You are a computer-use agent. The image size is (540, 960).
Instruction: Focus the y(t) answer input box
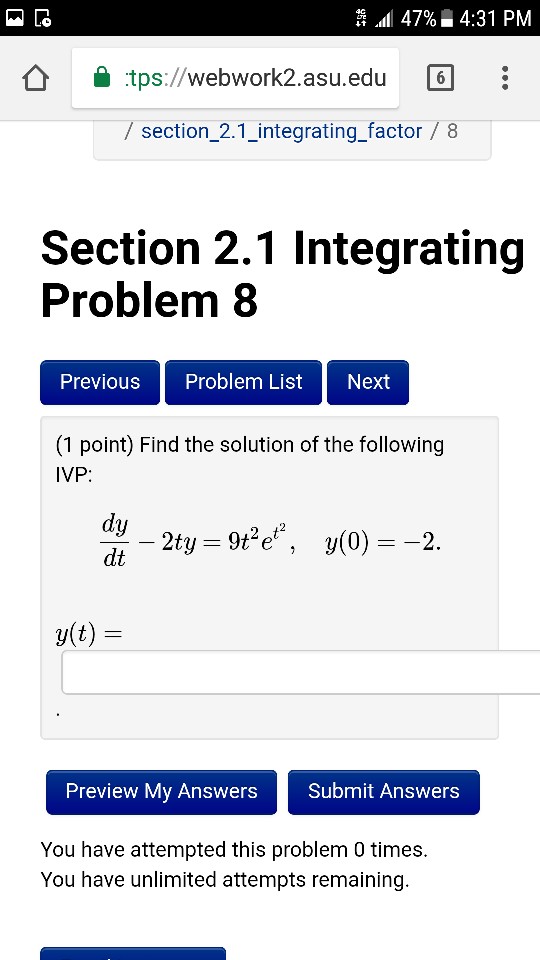click(301, 672)
